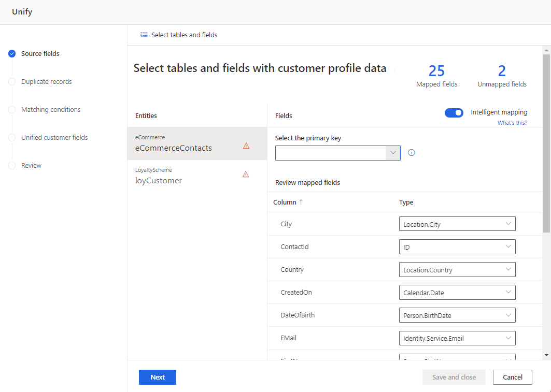This screenshot has width=551, height=392.
Task: Click the Country column row
Action: click(405, 269)
